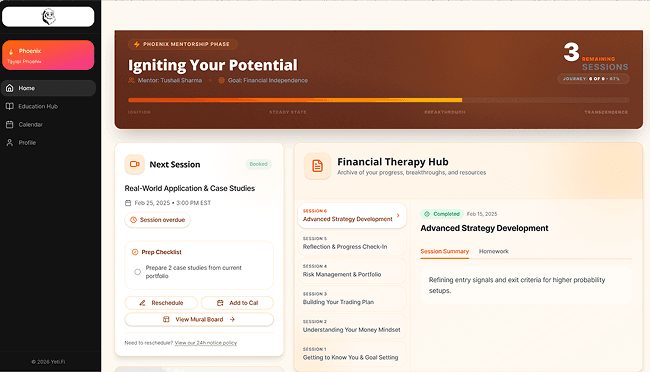Open the 24h notice policy link
The height and width of the screenshot is (372, 650).
point(206,343)
